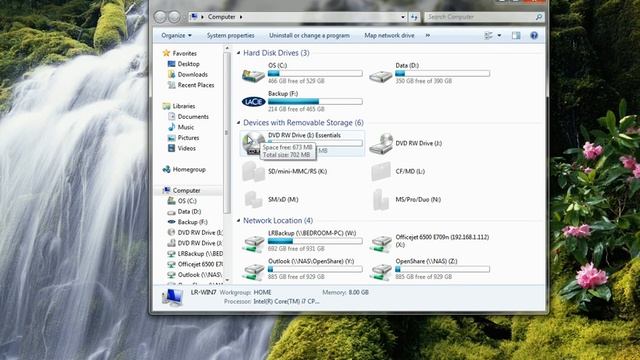The image size is (640, 360).
Task: Click System properties in toolbar
Action: point(230,36)
